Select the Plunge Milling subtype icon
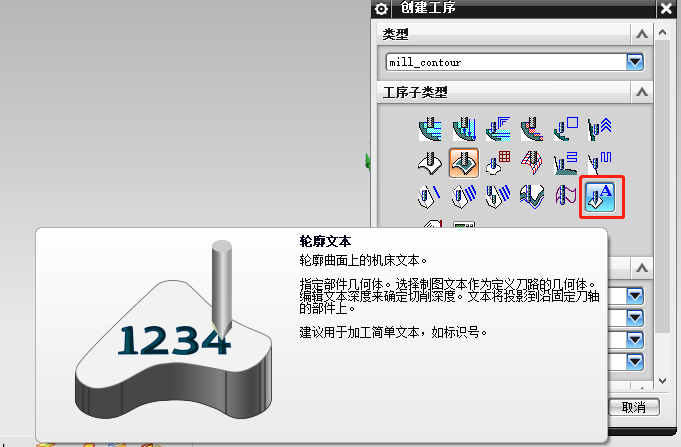 point(463,128)
